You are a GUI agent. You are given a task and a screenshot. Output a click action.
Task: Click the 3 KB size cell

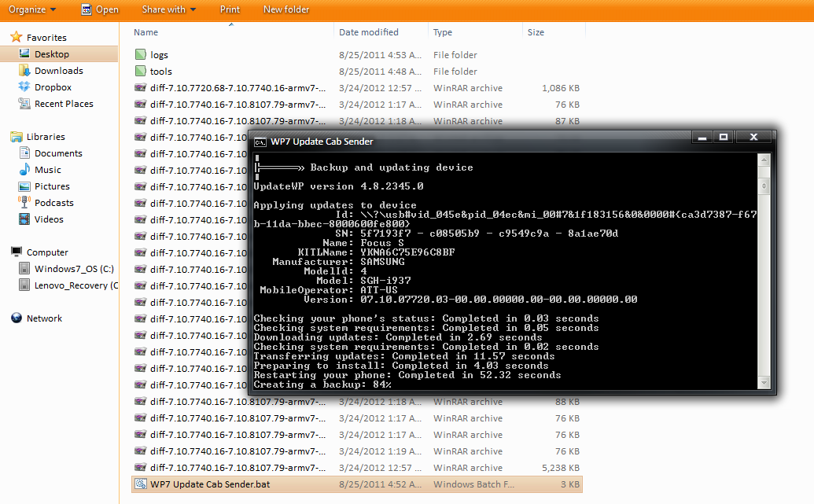tap(570, 484)
